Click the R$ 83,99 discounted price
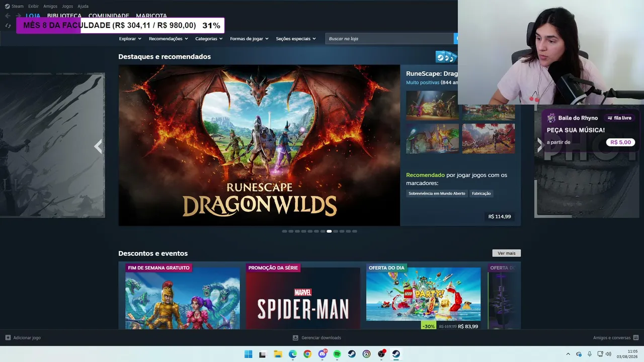This screenshot has width=644, height=362. coord(468,326)
